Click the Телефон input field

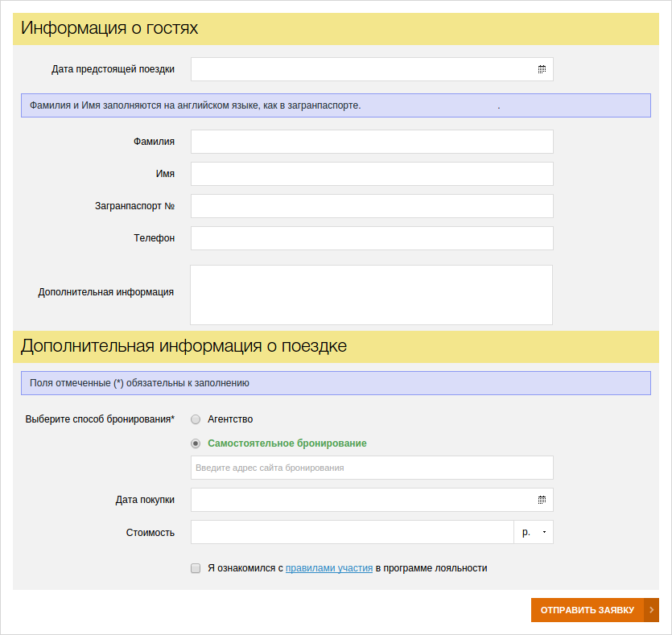click(372, 238)
